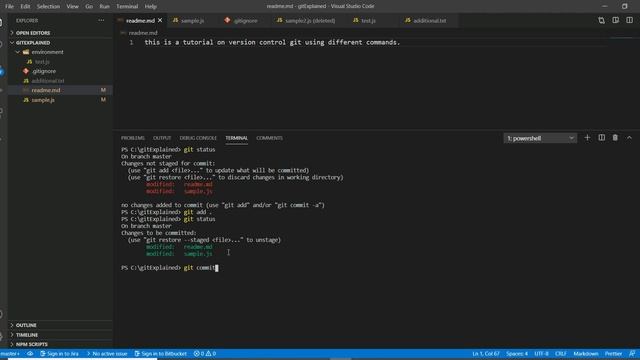Kill terminal with the trash icon
The width and height of the screenshot is (640, 360).
(615, 138)
